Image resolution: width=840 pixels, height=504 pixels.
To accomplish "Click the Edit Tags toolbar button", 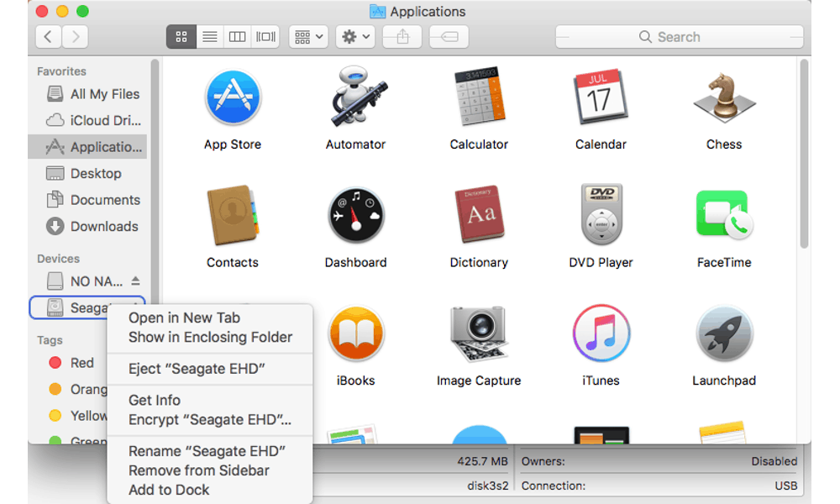I will (x=449, y=37).
